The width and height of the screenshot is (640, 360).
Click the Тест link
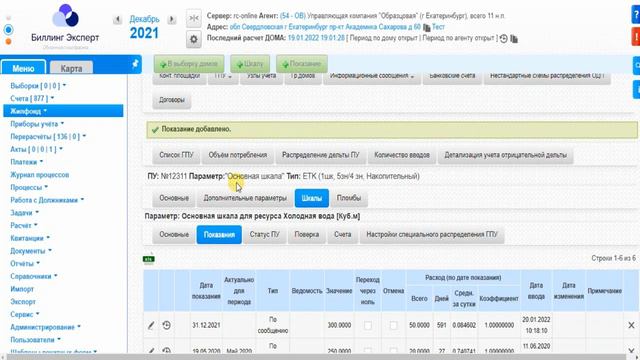(438, 27)
